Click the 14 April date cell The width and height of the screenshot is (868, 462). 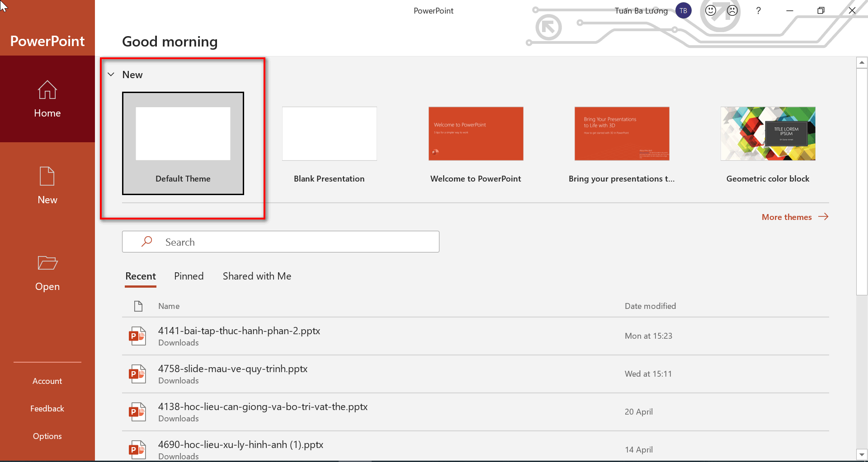coord(639,450)
